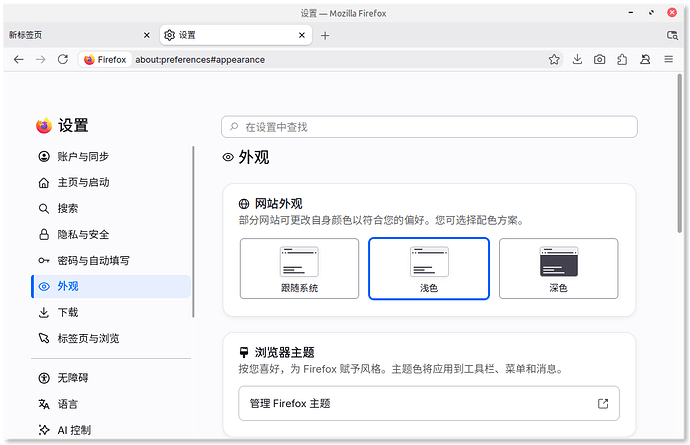This screenshot has height=445, width=690.
Task: Click the page vertical scrollbar thumb
Action: click(x=680, y=153)
